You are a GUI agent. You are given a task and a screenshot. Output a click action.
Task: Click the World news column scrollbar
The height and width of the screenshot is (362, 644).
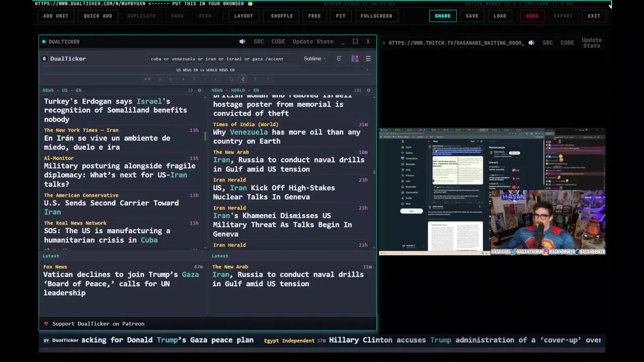(x=374, y=172)
